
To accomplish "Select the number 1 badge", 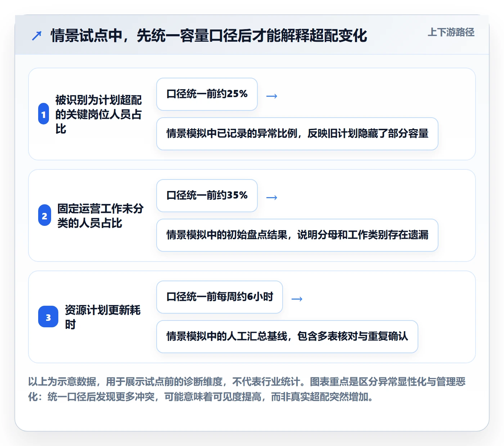I will point(44,114).
